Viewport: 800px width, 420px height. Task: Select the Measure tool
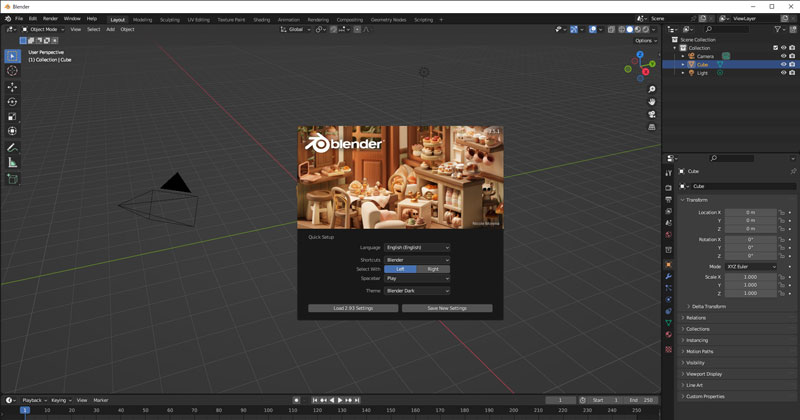(12, 162)
